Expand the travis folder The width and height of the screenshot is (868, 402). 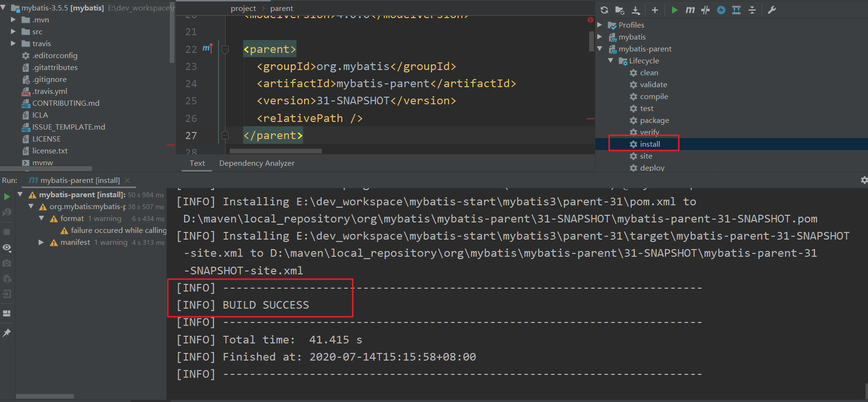(13, 43)
